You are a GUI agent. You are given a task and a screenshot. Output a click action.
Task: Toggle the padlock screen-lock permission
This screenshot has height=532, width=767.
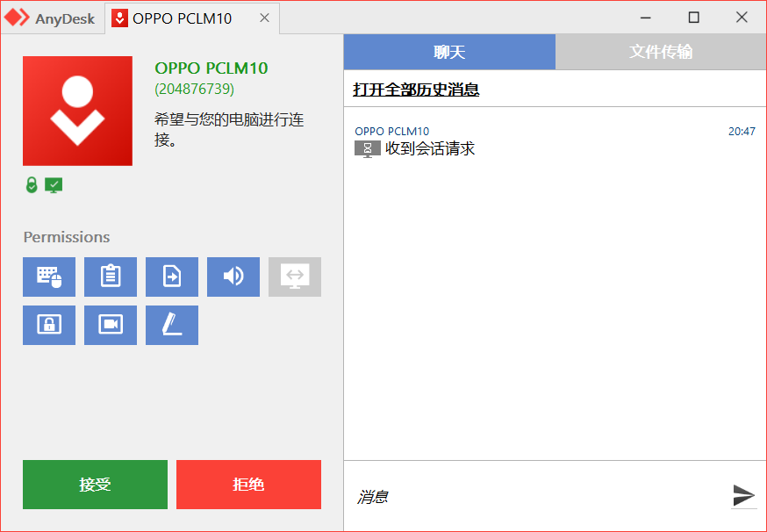pos(49,325)
